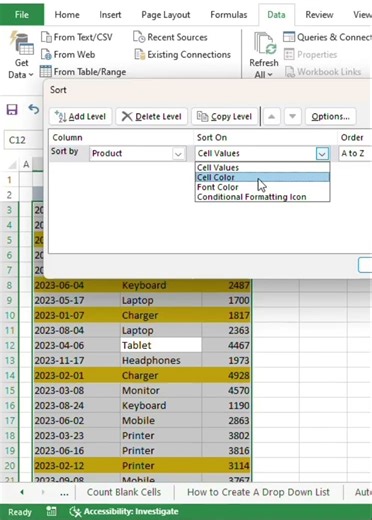Switch to Insert ribbon tab

(110, 15)
